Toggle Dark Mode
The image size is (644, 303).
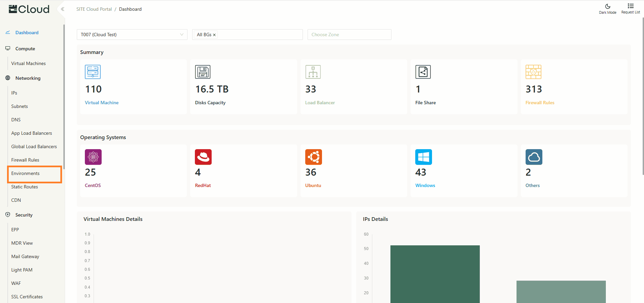pos(607,9)
